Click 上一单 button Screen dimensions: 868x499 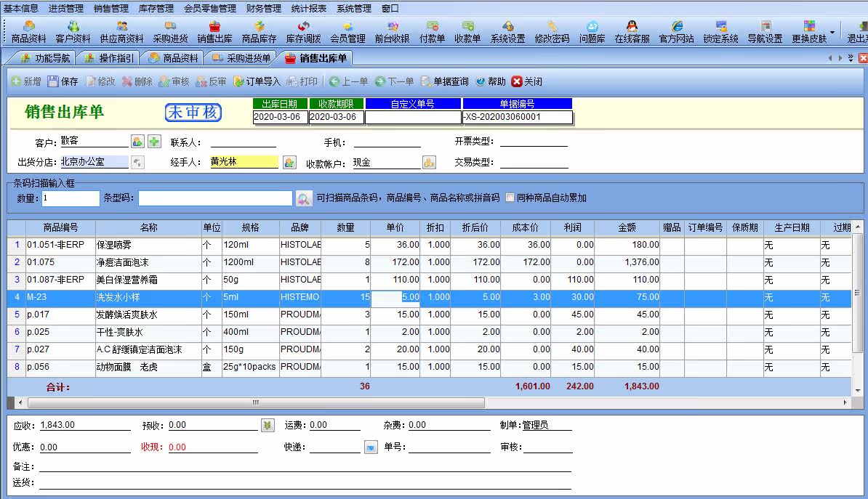(x=348, y=81)
